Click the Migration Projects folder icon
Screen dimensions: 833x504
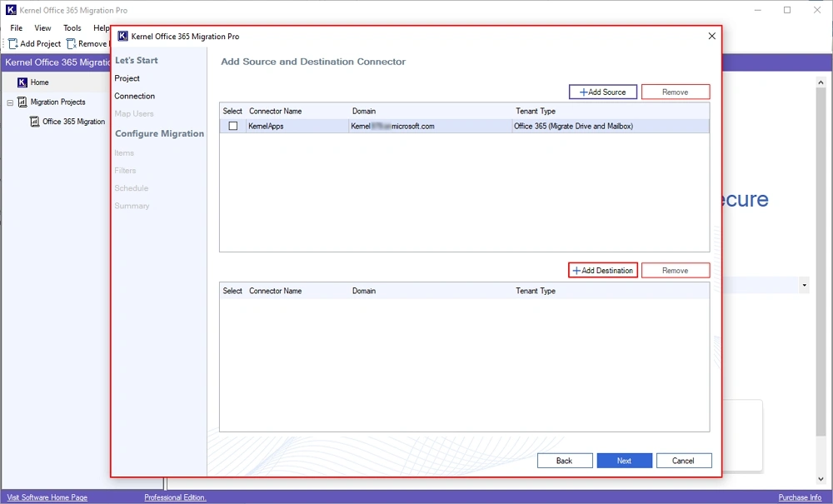point(22,102)
